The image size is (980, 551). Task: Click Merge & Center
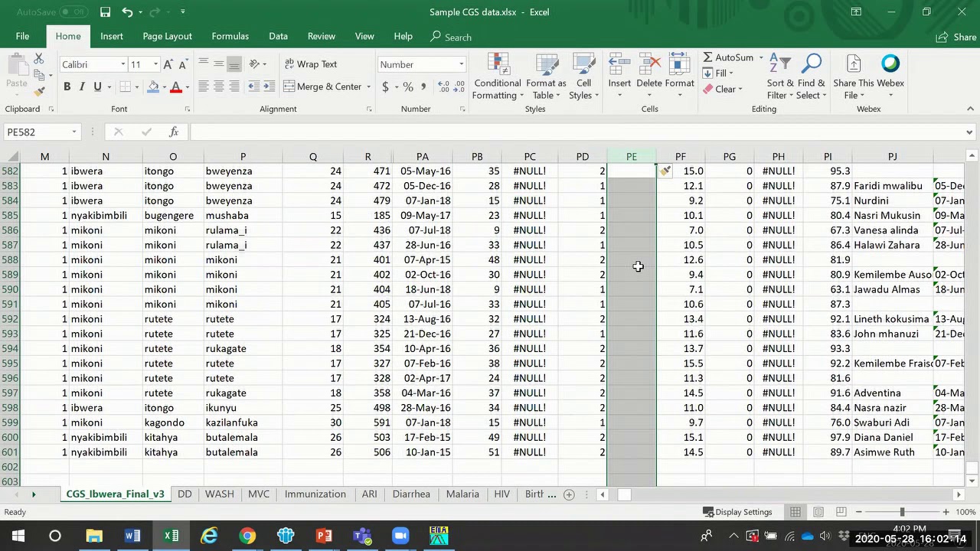[322, 86]
